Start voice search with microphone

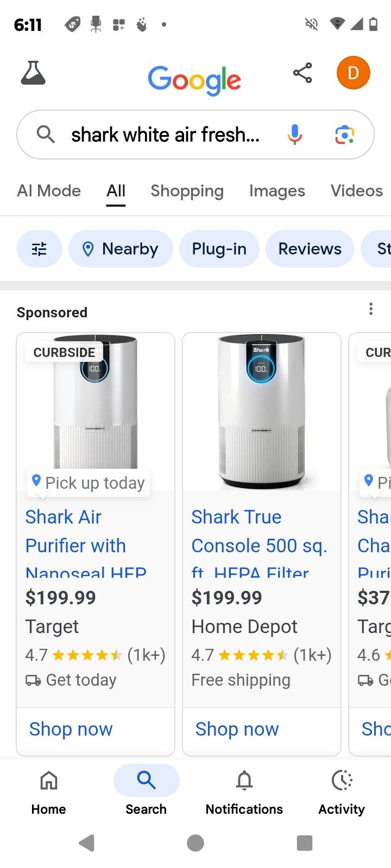[295, 134]
